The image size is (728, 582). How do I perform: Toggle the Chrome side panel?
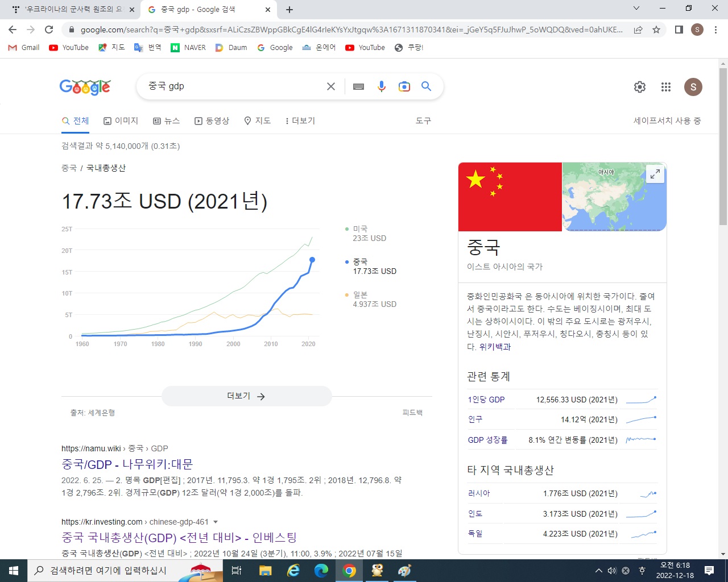pos(679,30)
